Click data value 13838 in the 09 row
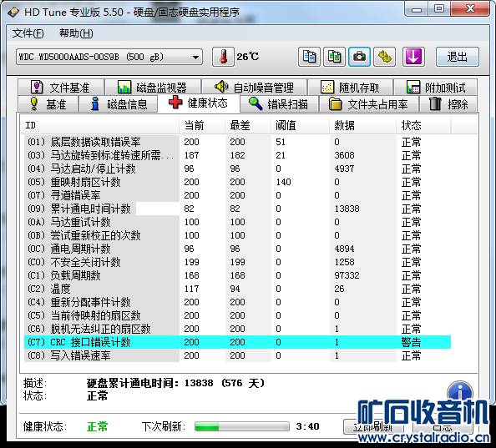The image size is (496, 448). (x=347, y=209)
